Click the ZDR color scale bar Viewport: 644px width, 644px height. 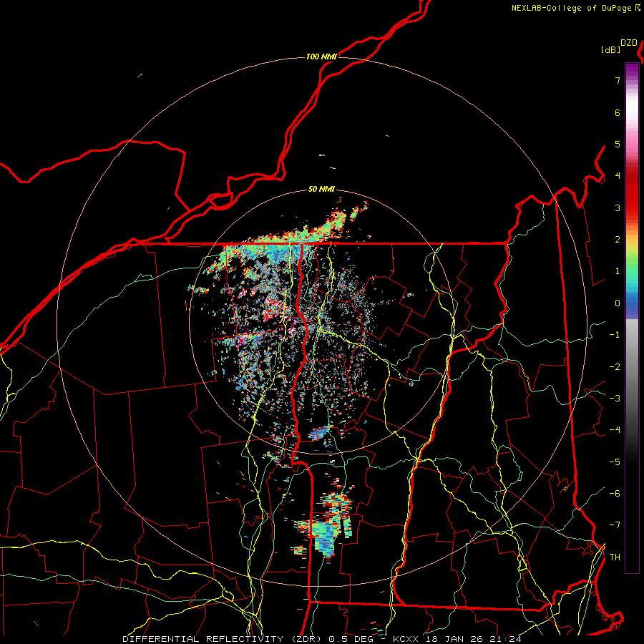[632, 318]
